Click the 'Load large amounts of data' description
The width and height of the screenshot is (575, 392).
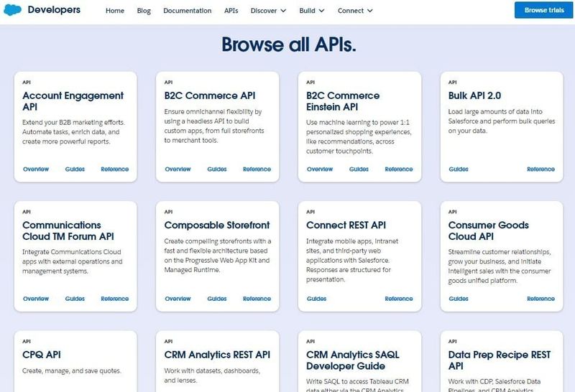(501, 121)
